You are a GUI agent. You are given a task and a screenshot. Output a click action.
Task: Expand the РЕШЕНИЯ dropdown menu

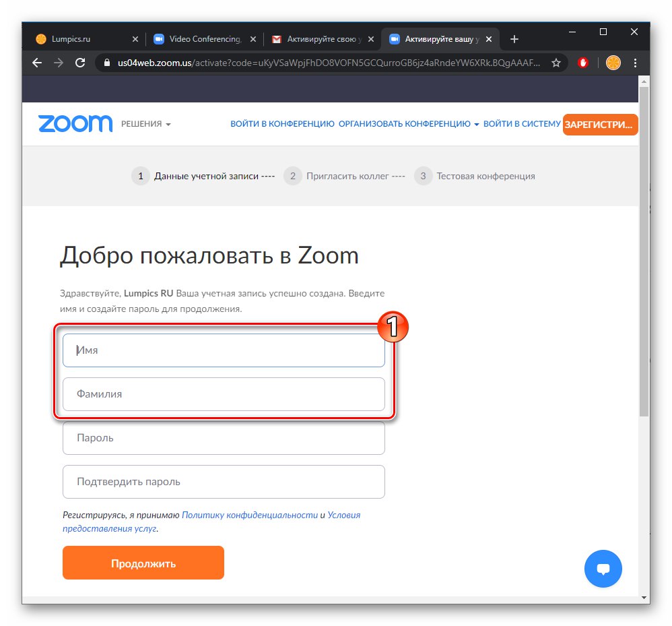[146, 124]
